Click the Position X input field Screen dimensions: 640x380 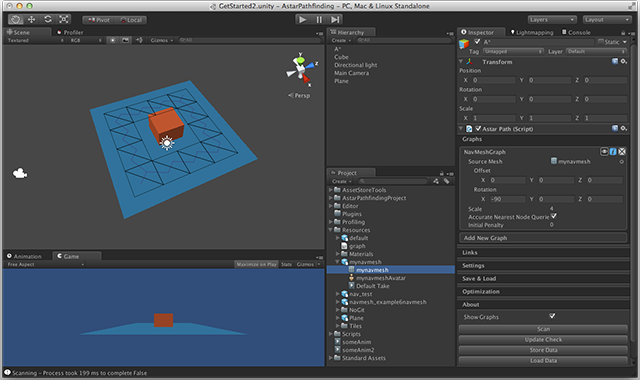click(x=493, y=80)
